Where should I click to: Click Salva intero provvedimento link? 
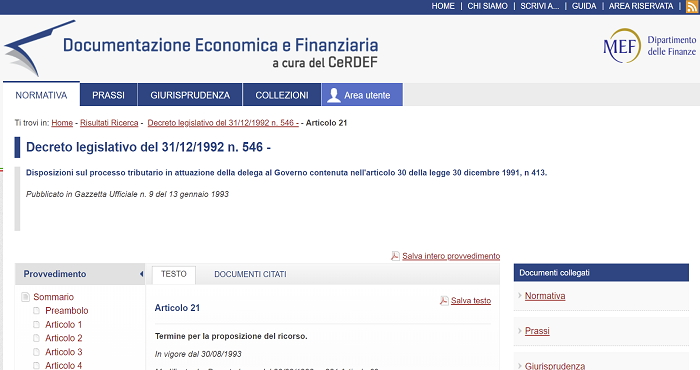click(x=451, y=256)
